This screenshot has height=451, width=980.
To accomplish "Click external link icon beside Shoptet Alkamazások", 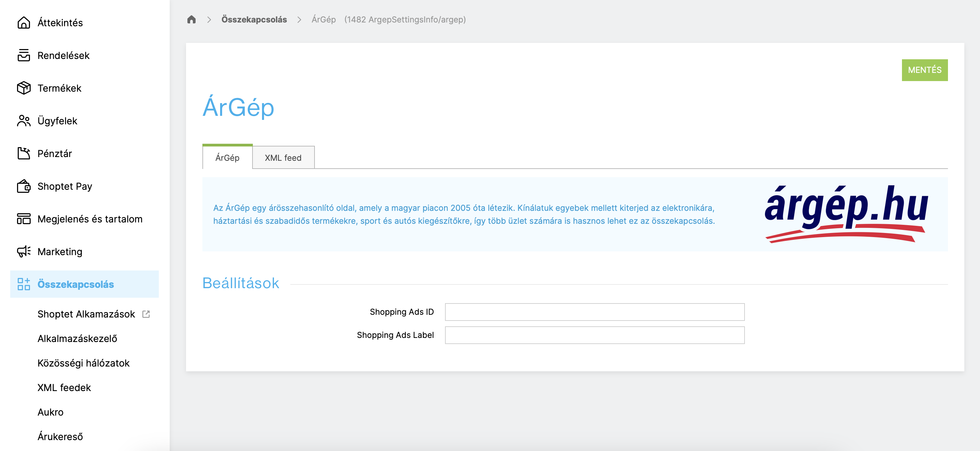I will (146, 314).
